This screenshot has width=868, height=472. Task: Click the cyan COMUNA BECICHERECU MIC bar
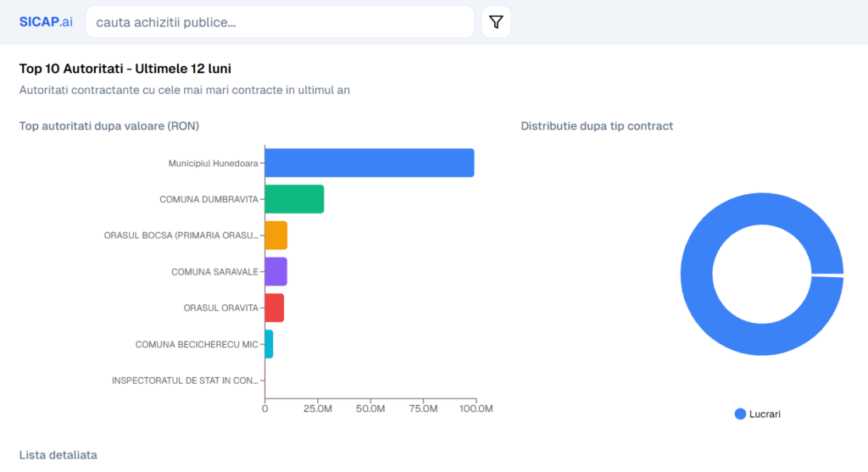269,344
